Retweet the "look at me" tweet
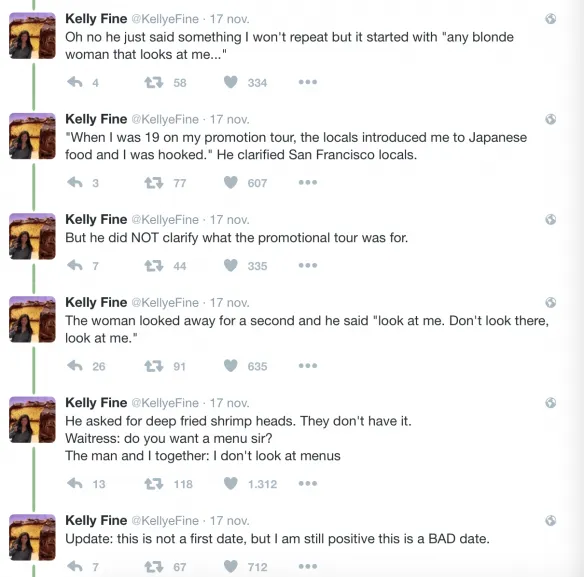The width and height of the screenshot is (584, 577). pyautogui.click(x=154, y=366)
